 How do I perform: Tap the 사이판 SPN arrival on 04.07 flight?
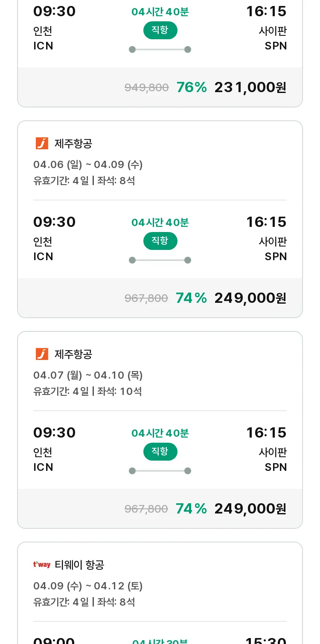(x=273, y=459)
